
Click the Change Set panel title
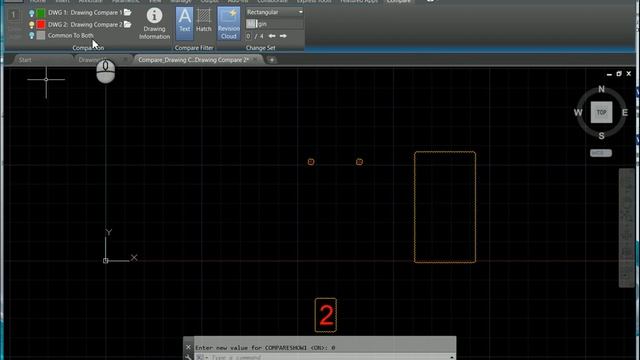pos(260,48)
